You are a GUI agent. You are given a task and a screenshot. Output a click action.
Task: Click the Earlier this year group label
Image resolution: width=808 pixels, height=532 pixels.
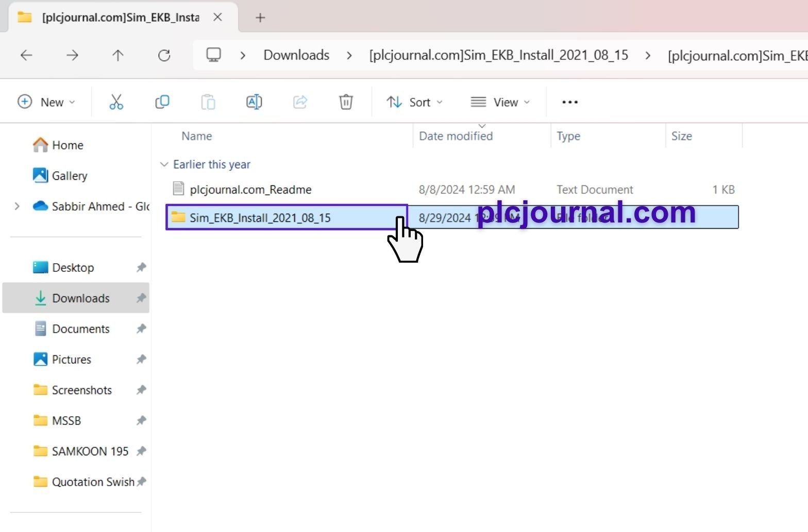(212, 164)
